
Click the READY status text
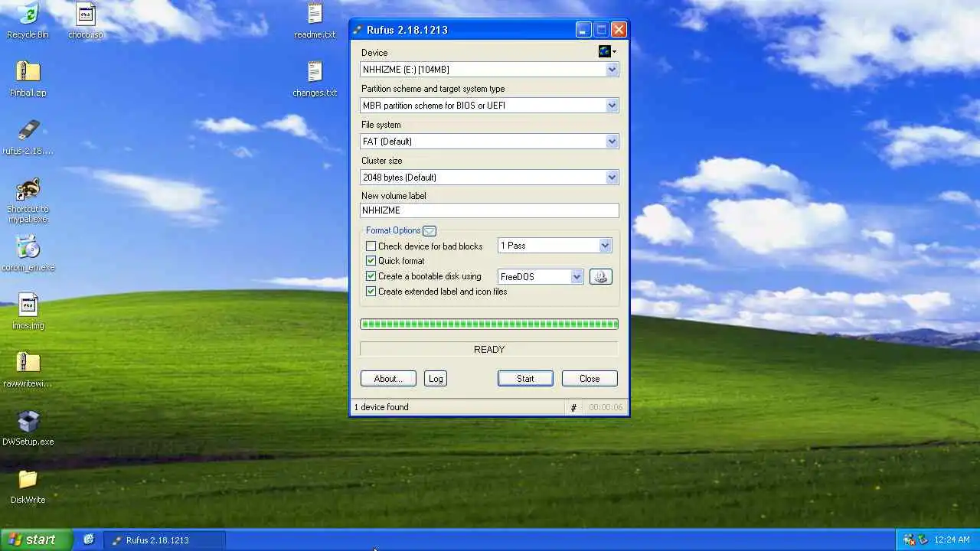489,350
